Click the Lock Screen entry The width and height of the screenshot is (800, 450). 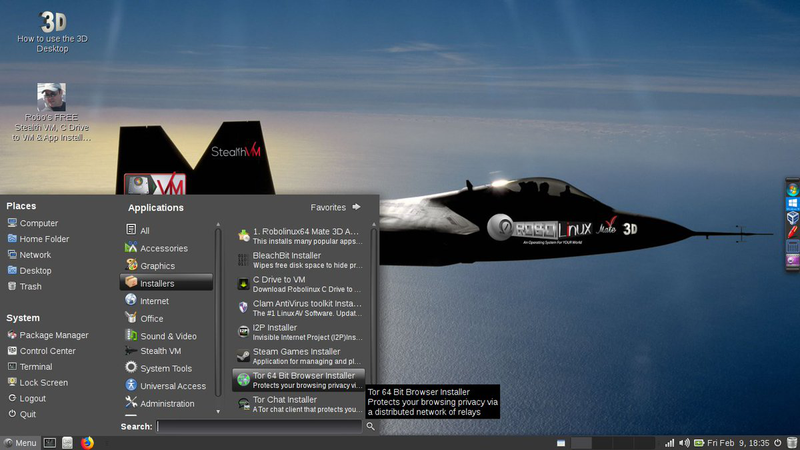coord(43,382)
